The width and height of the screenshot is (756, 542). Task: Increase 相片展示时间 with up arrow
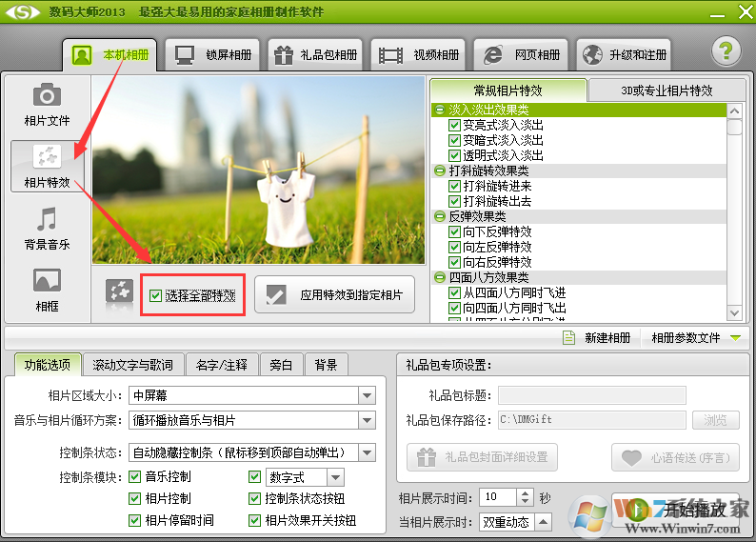click(526, 492)
